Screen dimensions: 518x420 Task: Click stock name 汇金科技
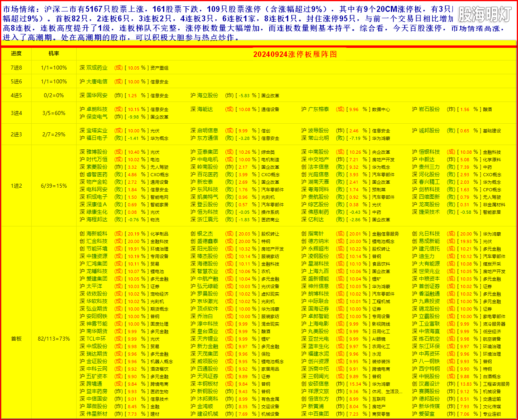[97, 241]
